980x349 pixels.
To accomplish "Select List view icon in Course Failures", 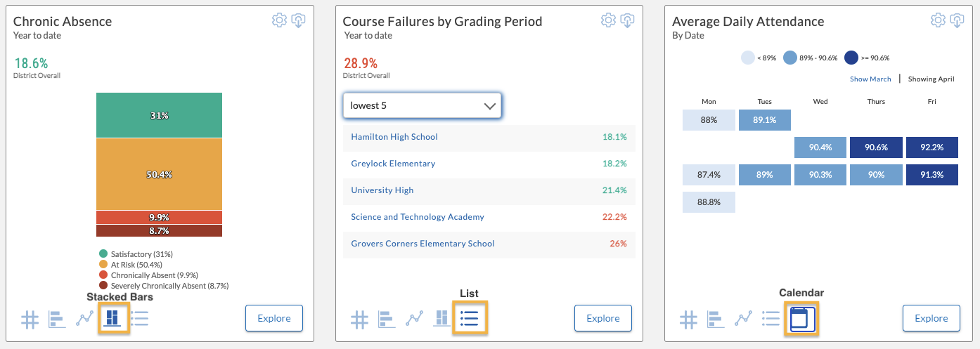I will [469, 319].
